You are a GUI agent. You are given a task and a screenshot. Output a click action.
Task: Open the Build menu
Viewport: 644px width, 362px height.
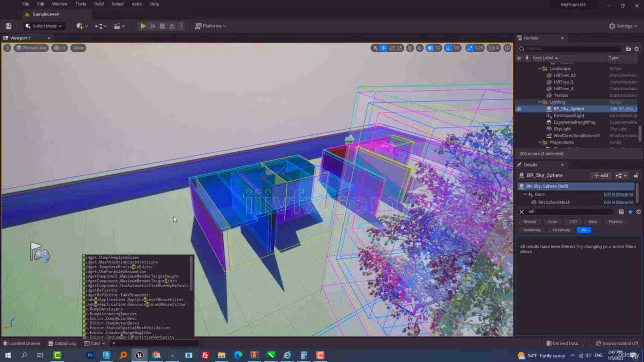pyautogui.click(x=99, y=4)
